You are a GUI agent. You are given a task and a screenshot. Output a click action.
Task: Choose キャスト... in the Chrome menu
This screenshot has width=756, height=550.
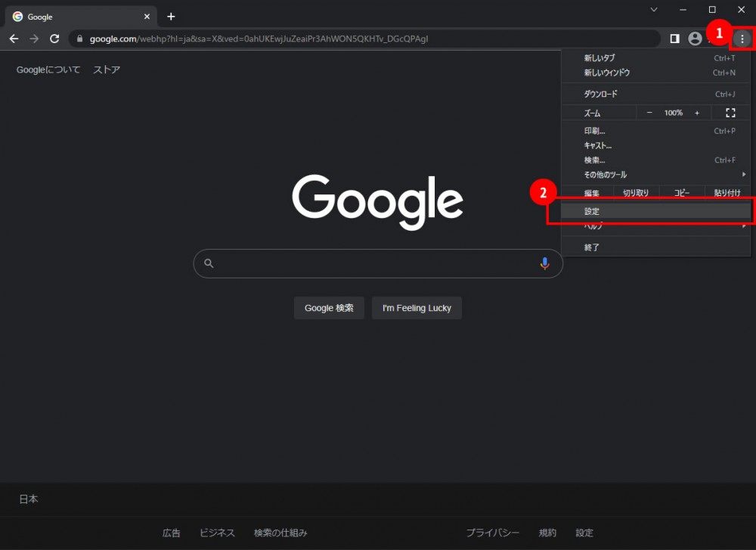point(655,145)
